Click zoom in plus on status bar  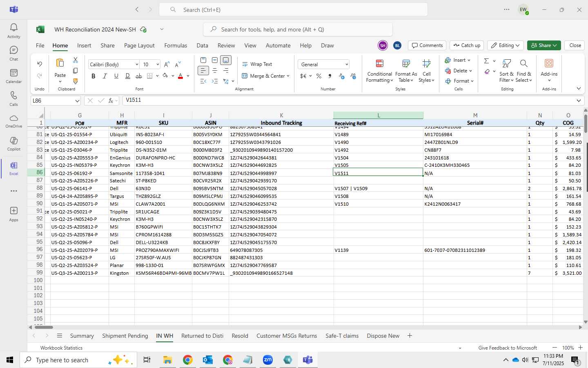coord(580,348)
